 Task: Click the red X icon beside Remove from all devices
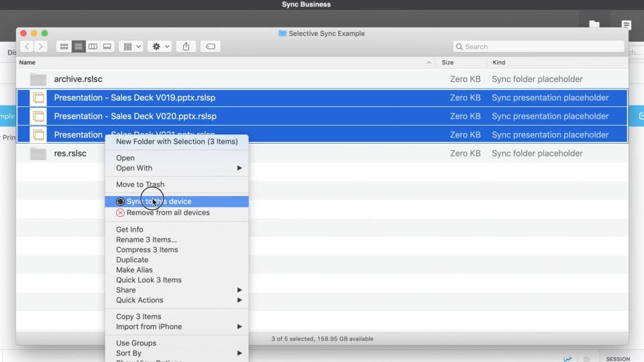click(x=120, y=213)
